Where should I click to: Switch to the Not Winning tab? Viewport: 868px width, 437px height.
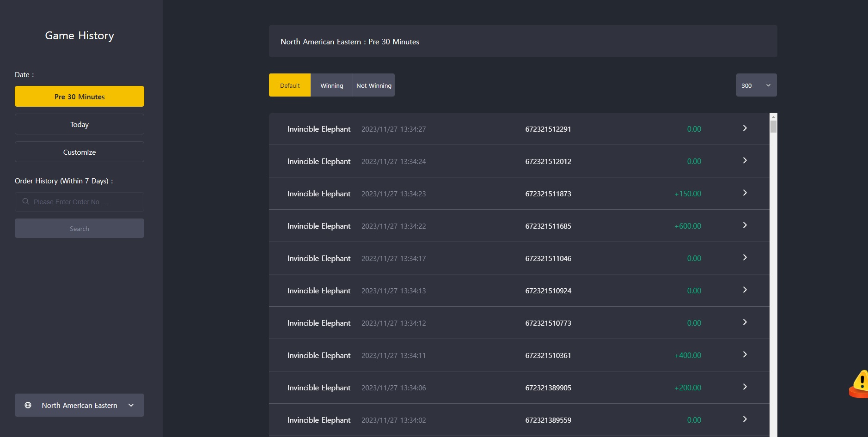tap(374, 85)
